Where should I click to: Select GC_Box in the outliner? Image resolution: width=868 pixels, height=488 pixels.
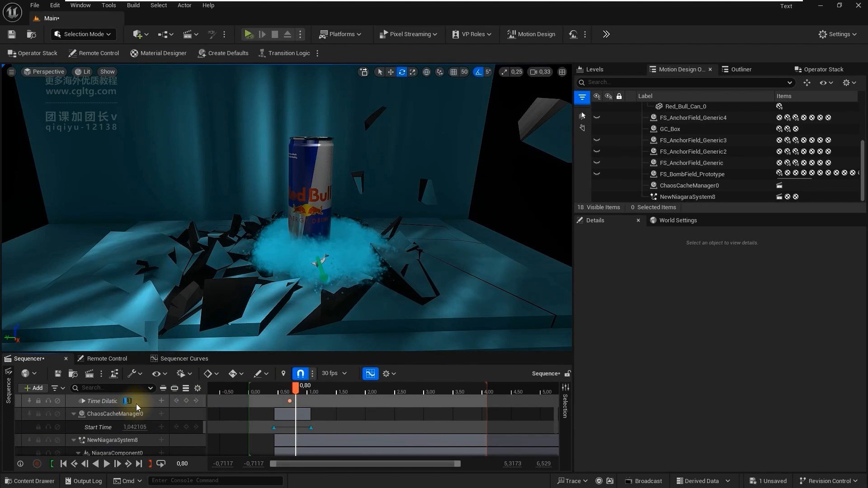[670, 129]
